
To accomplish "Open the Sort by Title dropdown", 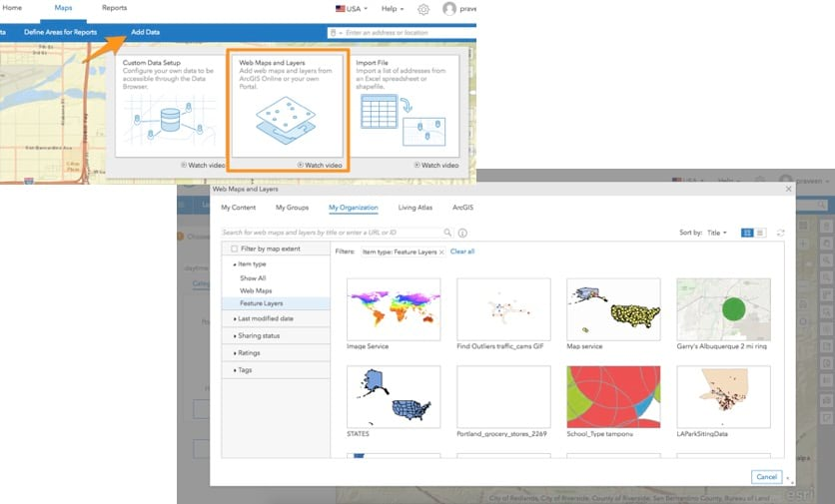I will pos(717,233).
